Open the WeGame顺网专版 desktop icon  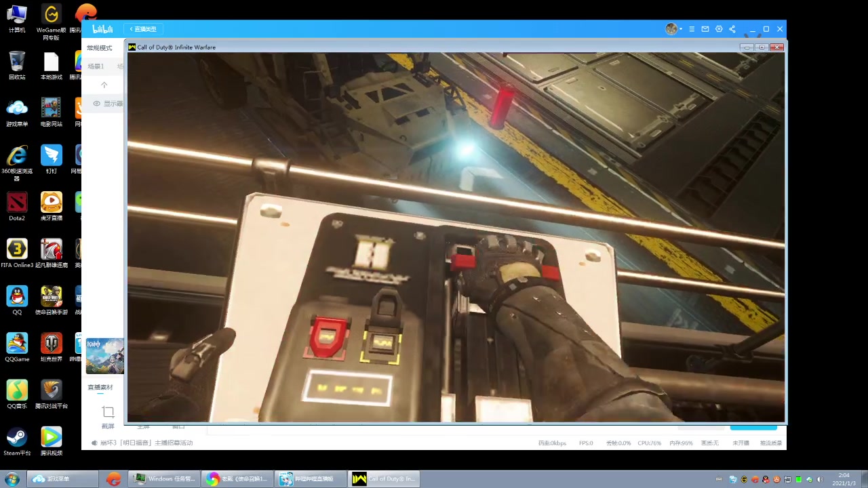(x=52, y=22)
